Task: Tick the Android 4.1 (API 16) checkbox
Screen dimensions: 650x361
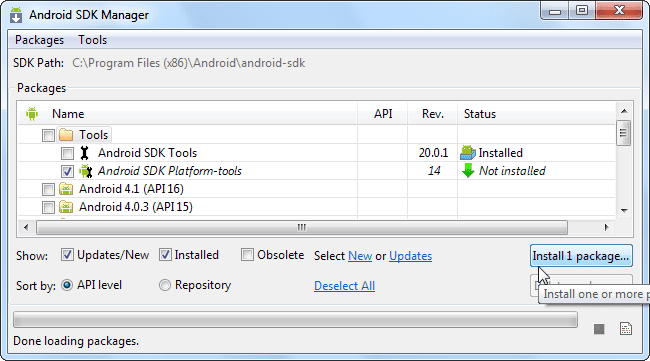Action: [48, 189]
